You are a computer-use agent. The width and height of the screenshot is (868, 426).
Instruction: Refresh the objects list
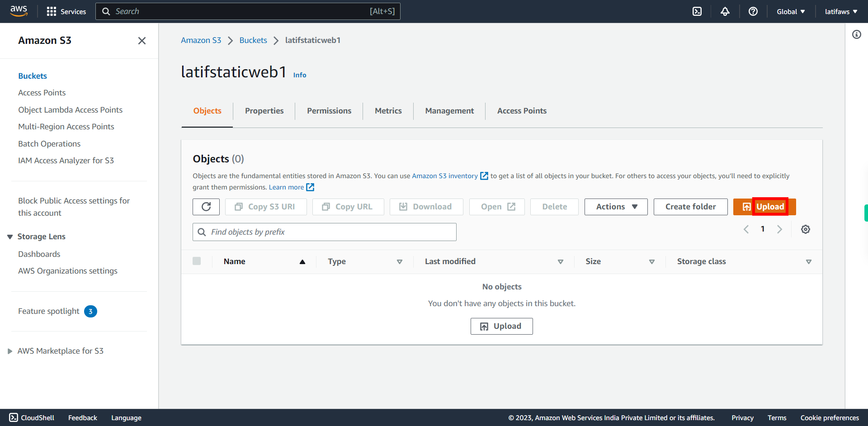[206, 207]
